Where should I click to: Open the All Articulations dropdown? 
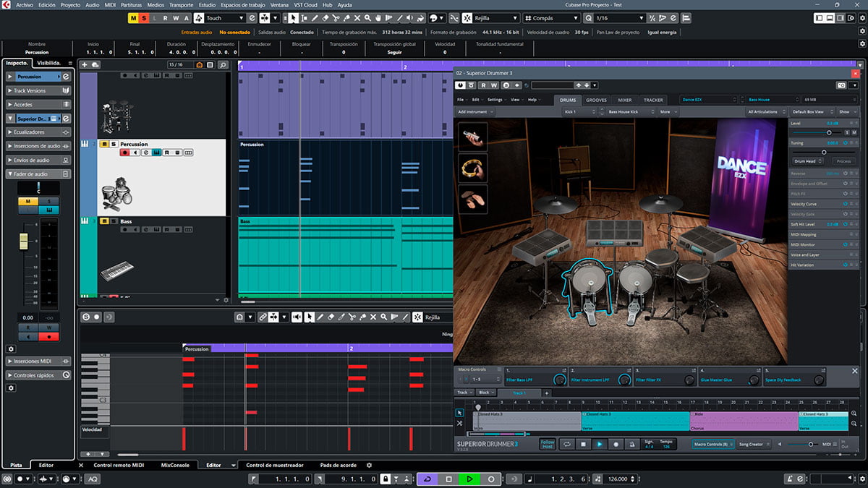tap(765, 112)
